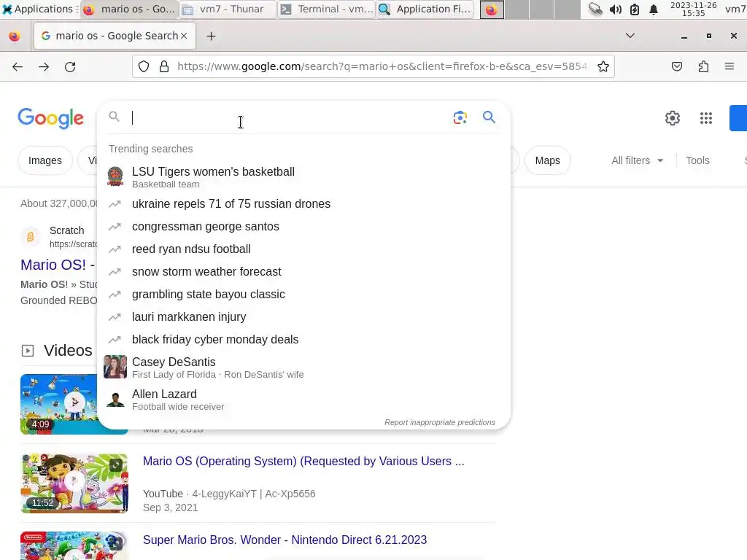This screenshot has width=747, height=560.
Task: Select reed ryan ndsu football suggestion
Action: click(303, 249)
